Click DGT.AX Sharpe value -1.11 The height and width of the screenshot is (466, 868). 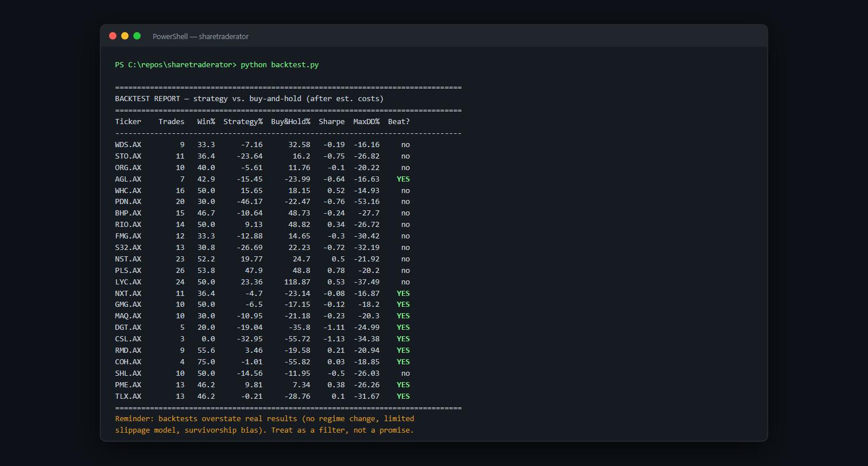coord(334,327)
